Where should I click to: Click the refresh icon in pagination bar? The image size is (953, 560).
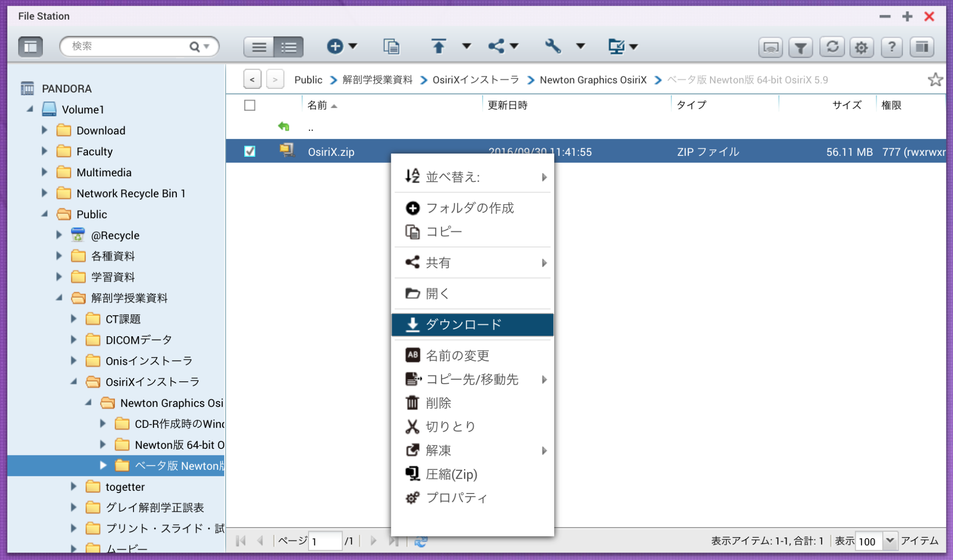point(421,541)
